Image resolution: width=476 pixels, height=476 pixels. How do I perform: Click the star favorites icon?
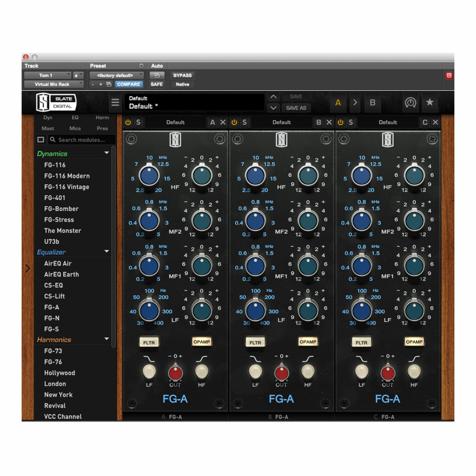click(x=430, y=102)
